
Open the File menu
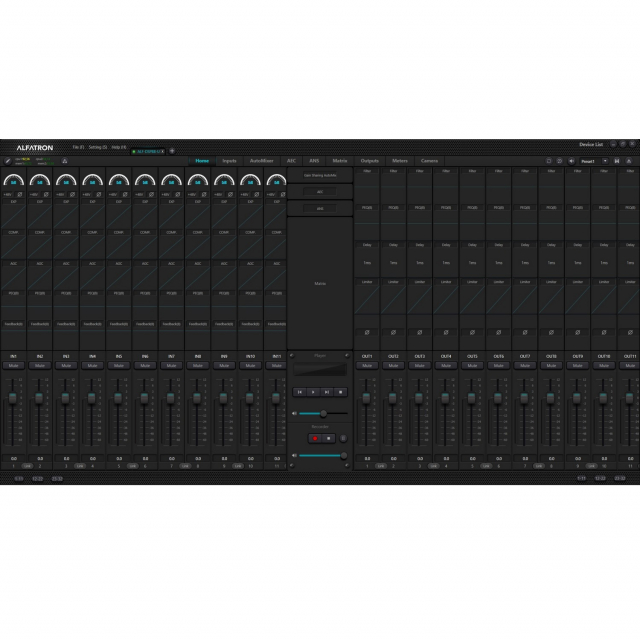77,147
